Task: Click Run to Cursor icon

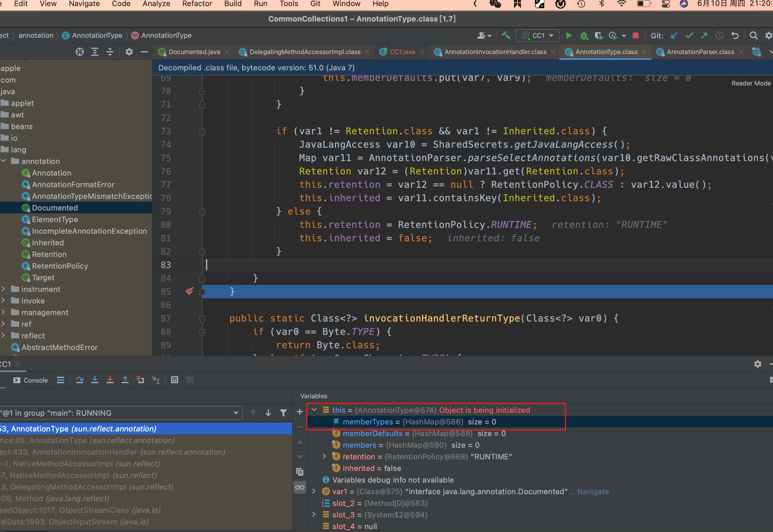Action: pos(155,380)
